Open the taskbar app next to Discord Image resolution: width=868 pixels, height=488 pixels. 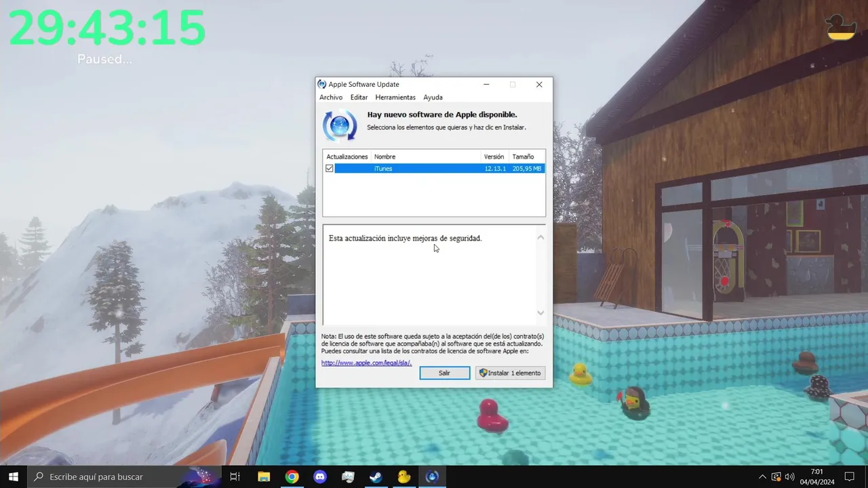pyautogui.click(x=348, y=476)
